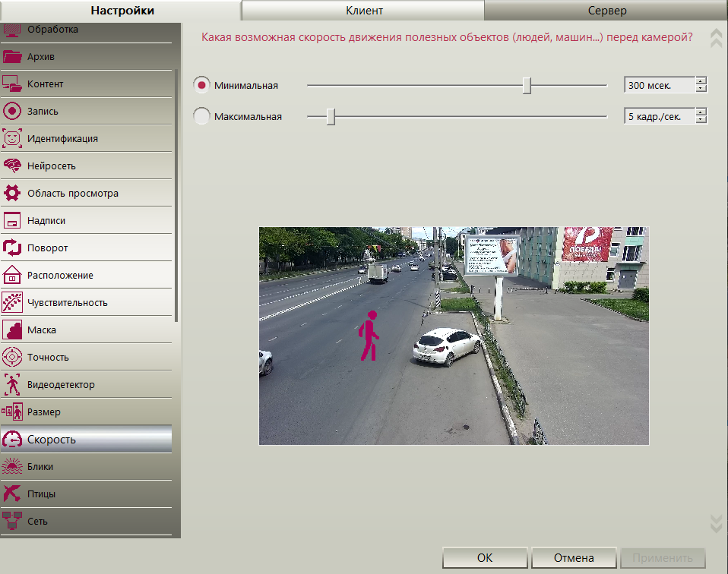The height and width of the screenshot is (574, 728).
Task: Select the Контент sidebar label
Action: (x=45, y=84)
